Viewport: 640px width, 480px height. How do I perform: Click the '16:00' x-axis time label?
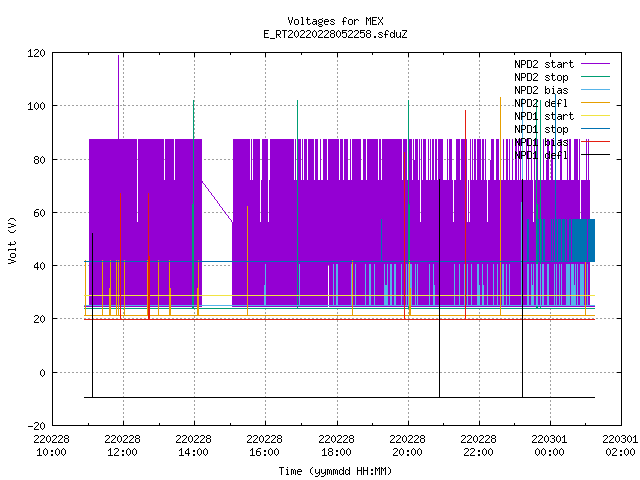264,452
